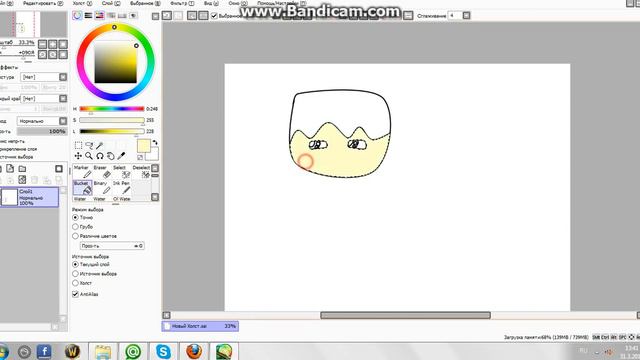This screenshot has height=360, width=640.
Task: Switch to Новый Холст.sai document tab
Action: [200, 326]
